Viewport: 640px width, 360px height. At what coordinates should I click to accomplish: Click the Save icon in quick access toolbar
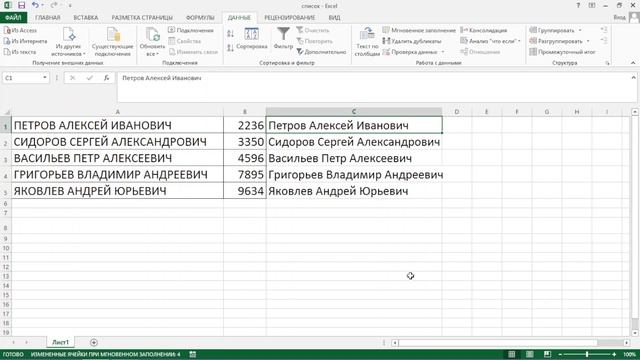click(x=22, y=5)
